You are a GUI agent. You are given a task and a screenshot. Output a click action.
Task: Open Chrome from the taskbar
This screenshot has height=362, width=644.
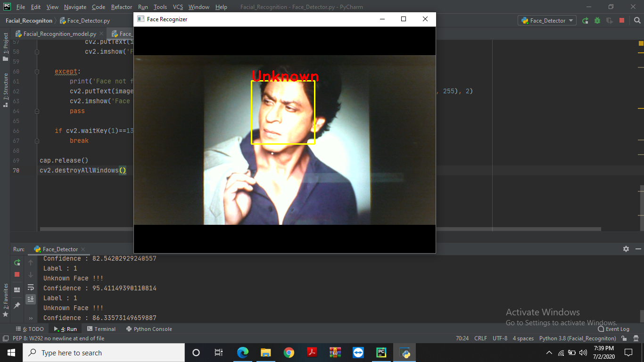point(289,352)
